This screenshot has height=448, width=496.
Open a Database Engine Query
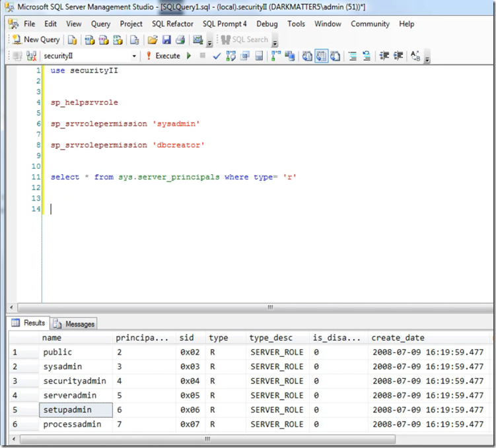coord(73,40)
